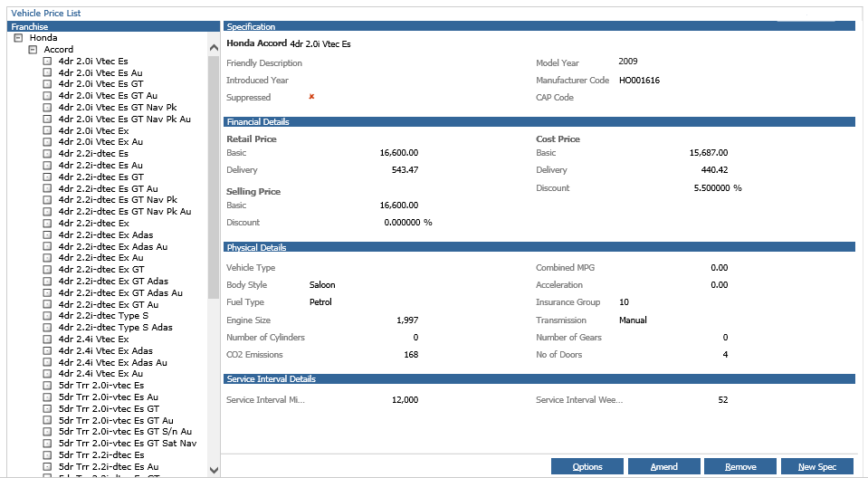Select 4dr 2.0i Vtec Es GT Nav Pk
The image size is (868, 478).
[x=118, y=108]
